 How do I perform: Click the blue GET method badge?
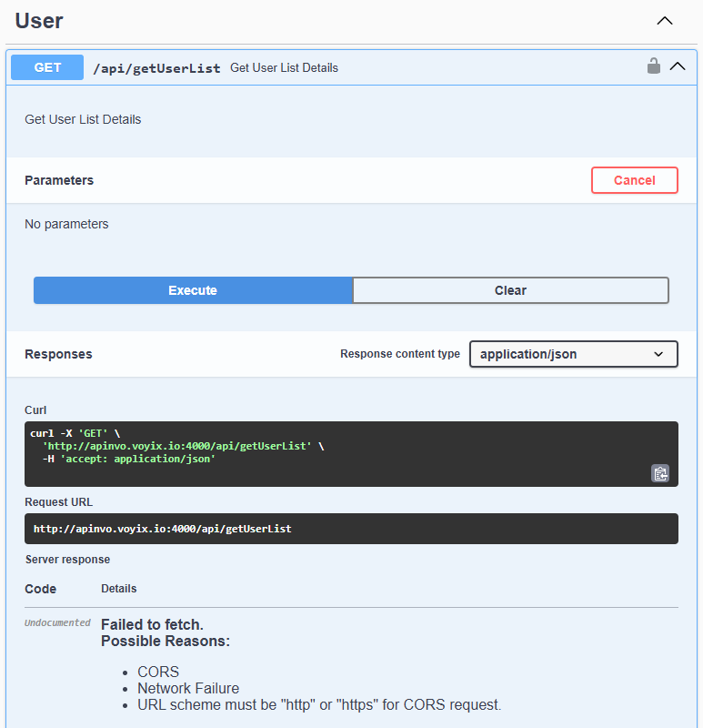[48, 67]
